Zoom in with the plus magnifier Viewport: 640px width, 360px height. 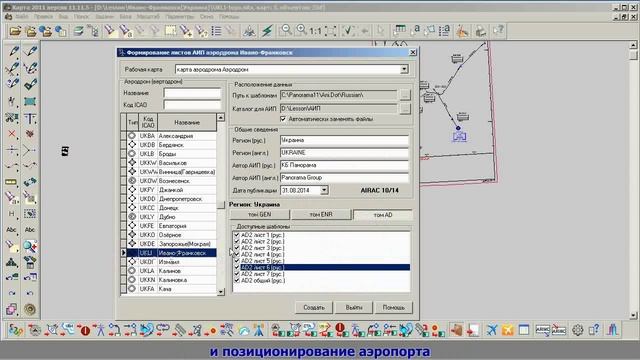click(301, 31)
